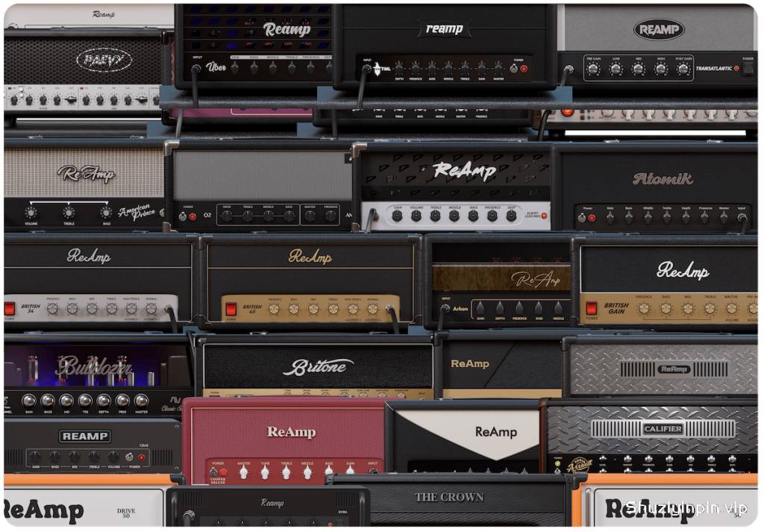Viewport: 764px width, 532px height.
Task: Click the Über amp Gain knob
Action: pos(235,68)
